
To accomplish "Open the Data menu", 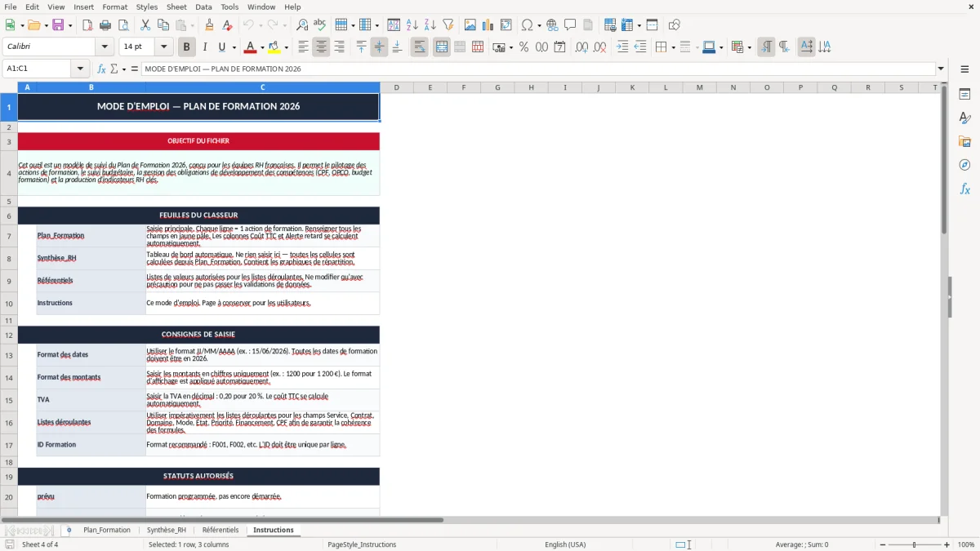I will pyautogui.click(x=203, y=7).
